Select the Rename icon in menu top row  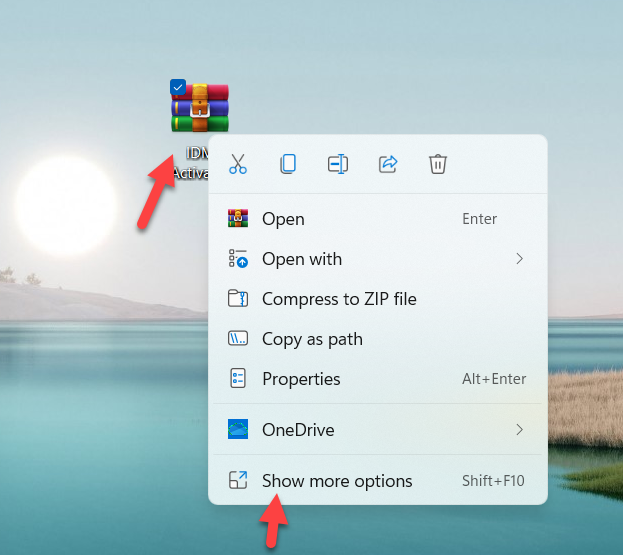(338, 164)
